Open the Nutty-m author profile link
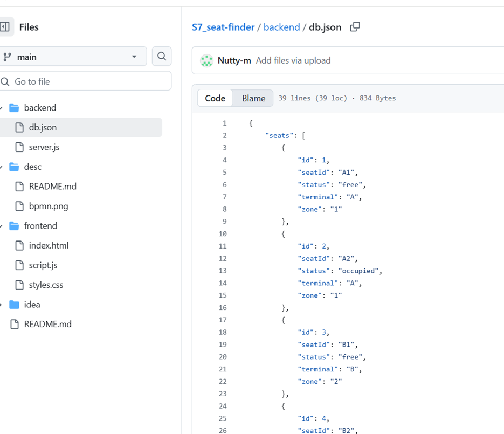Viewport: 504px width, 434px height. [234, 60]
